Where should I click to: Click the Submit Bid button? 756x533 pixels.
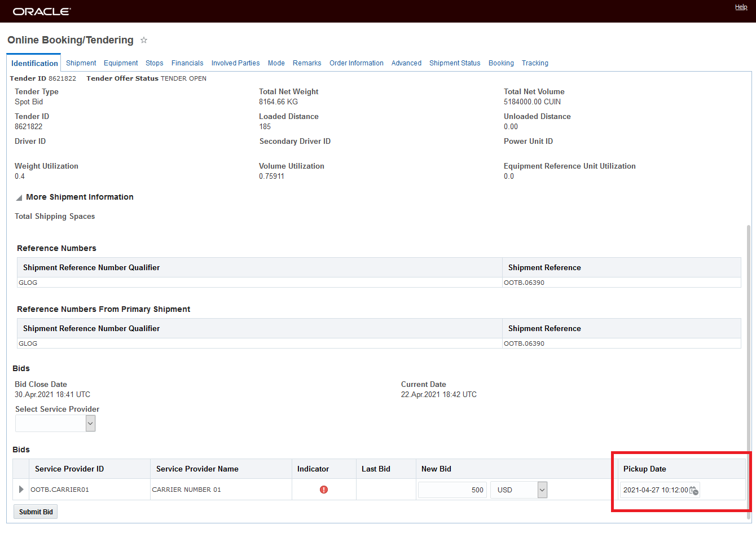tap(36, 512)
